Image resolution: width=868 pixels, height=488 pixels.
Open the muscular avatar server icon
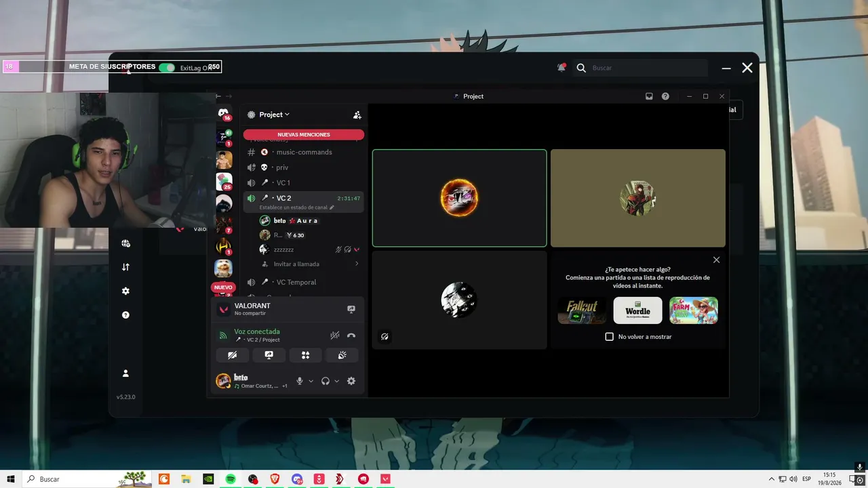pos(224,160)
